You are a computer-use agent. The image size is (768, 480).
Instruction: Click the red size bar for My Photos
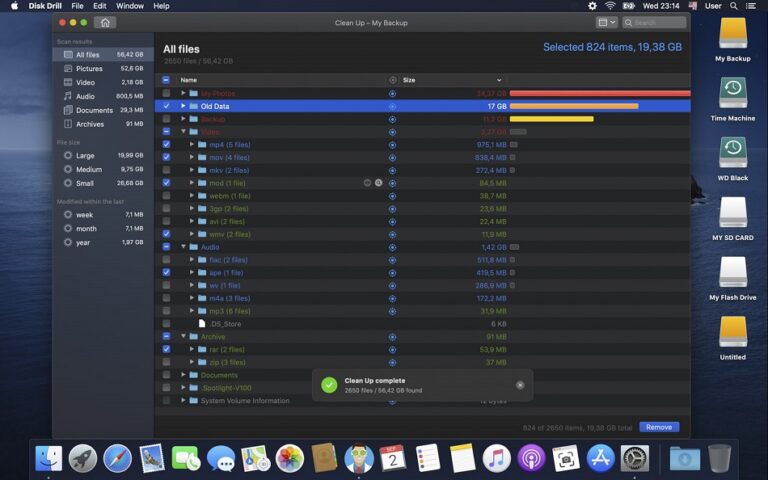tap(599, 93)
